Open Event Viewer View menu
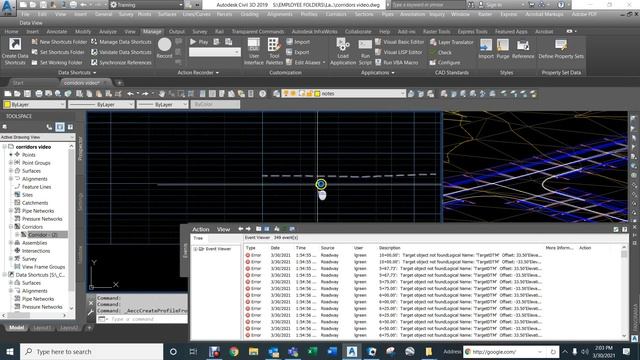Viewport: 640px width, 360px height. (223, 229)
